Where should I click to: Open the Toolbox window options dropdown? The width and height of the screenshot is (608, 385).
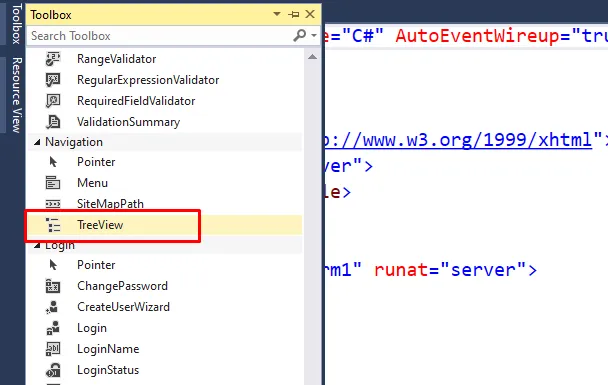tap(277, 14)
